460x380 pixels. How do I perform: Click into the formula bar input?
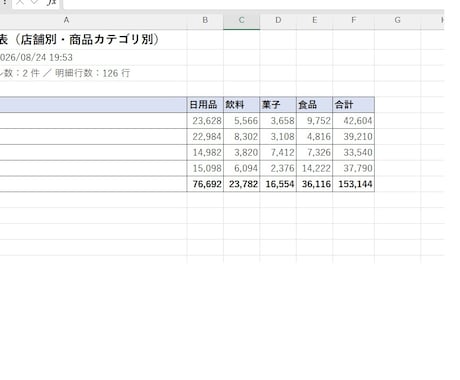(253, 4)
